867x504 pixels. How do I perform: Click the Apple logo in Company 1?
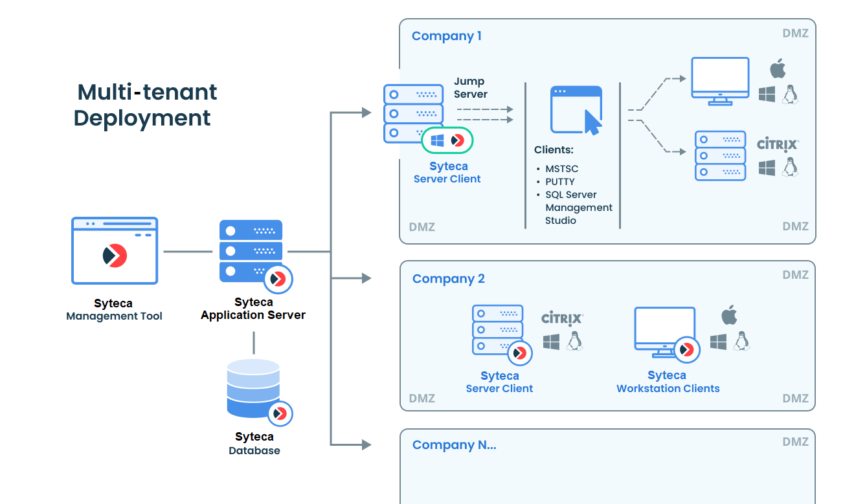[x=778, y=69]
